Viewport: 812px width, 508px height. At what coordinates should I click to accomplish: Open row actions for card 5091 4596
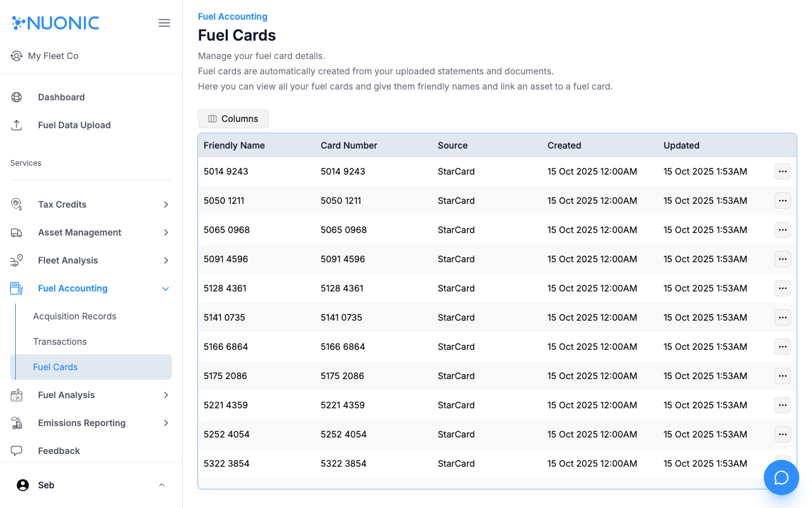tap(783, 259)
